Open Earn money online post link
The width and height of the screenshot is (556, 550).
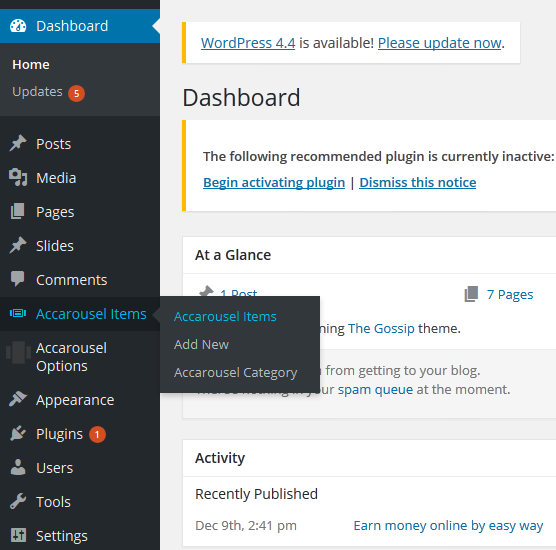(x=448, y=526)
